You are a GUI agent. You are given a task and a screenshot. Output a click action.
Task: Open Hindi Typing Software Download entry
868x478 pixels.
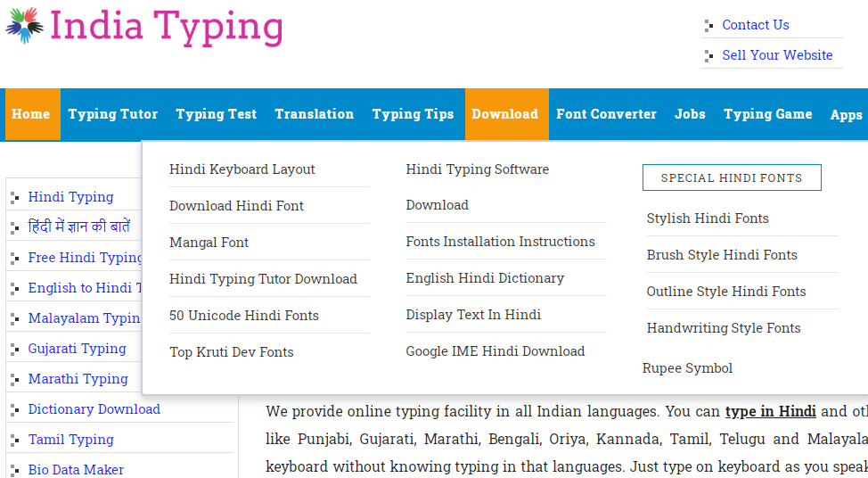click(477, 186)
